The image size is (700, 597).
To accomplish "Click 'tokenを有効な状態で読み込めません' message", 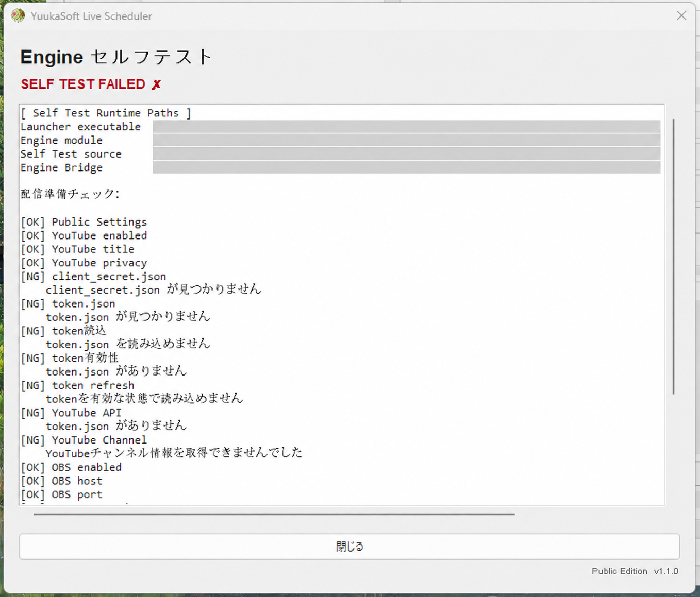I will 144,399.
